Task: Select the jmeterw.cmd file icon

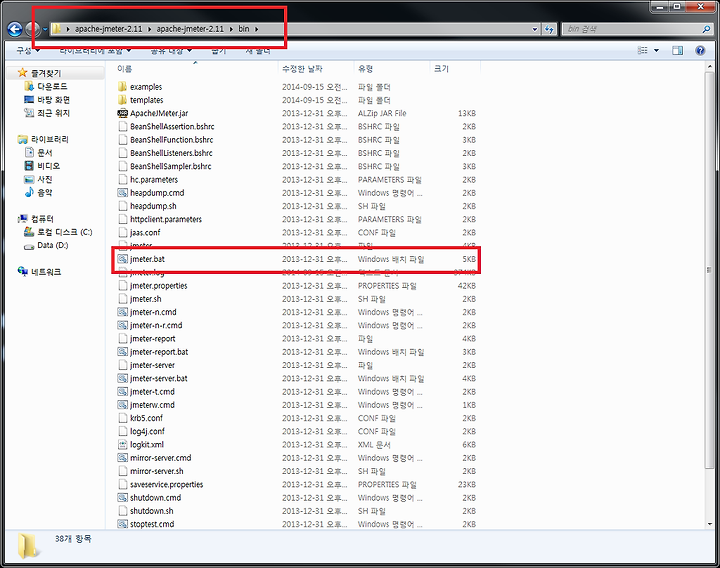Action: tap(122, 405)
